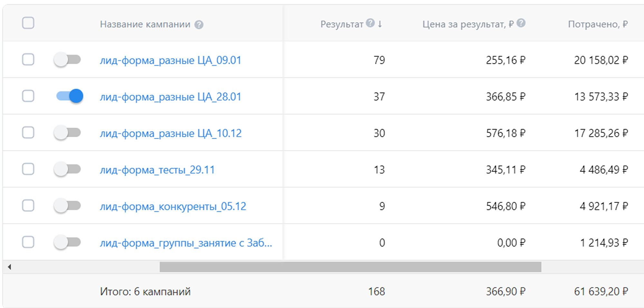Open campaign лид-форма_конкуренты_05.12
This screenshot has width=644, height=308.
[x=173, y=206]
